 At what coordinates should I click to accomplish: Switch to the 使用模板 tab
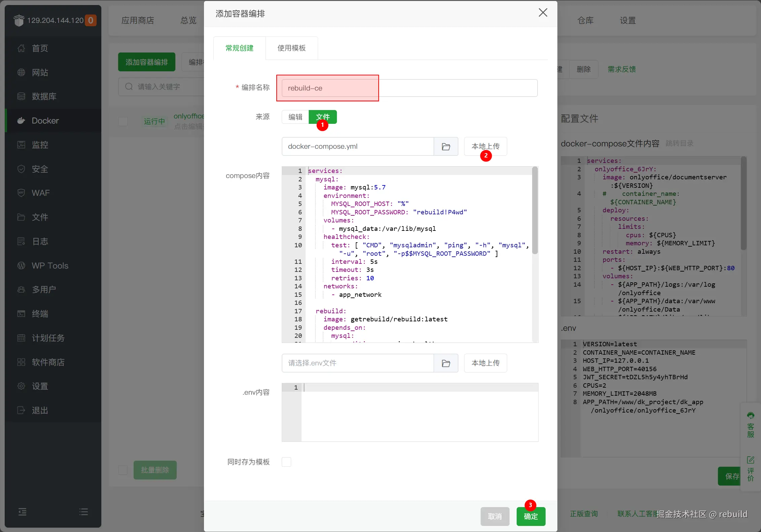[x=291, y=48]
